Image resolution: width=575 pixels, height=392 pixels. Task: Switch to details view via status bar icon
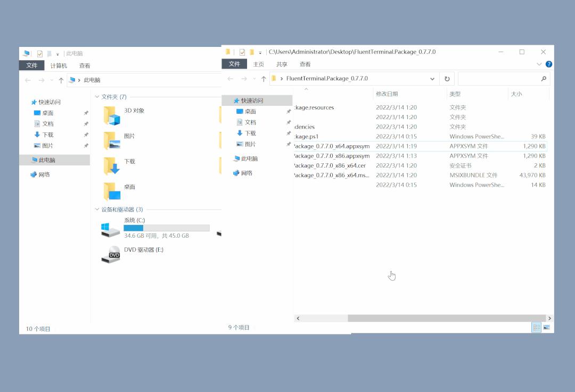[x=536, y=328]
